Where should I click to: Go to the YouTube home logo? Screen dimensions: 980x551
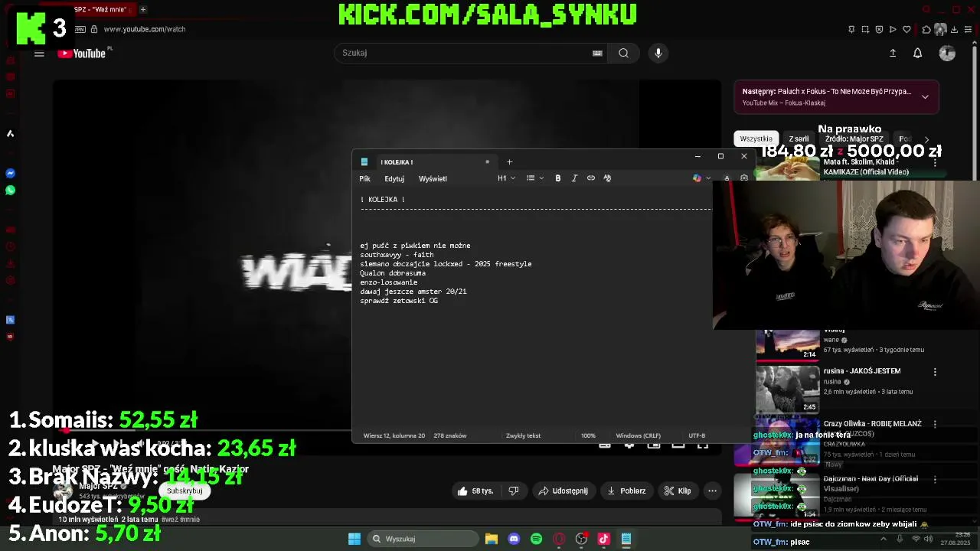coord(81,54)
